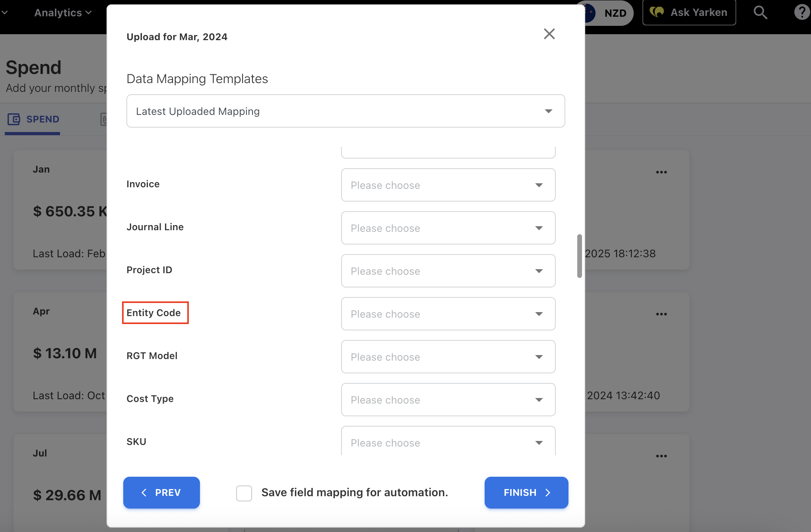
Task: Close the upload dialog with X
Action: (549, 34)
